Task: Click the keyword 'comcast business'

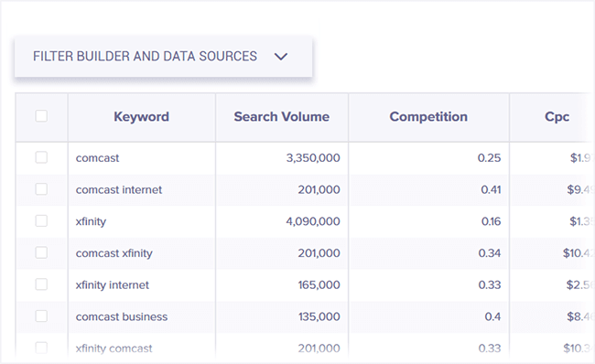Action: [x=122, y=316]
